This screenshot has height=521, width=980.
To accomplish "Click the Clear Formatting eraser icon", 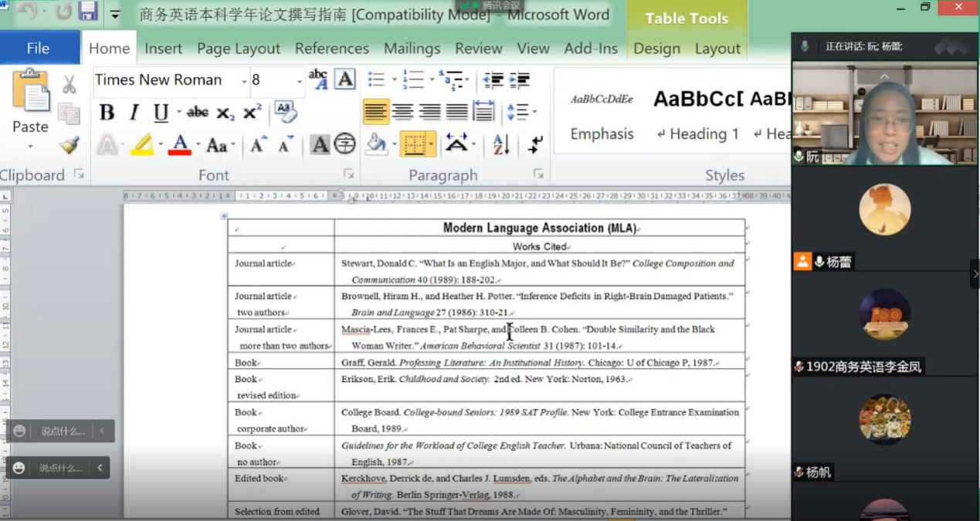I will pos(285,112).
